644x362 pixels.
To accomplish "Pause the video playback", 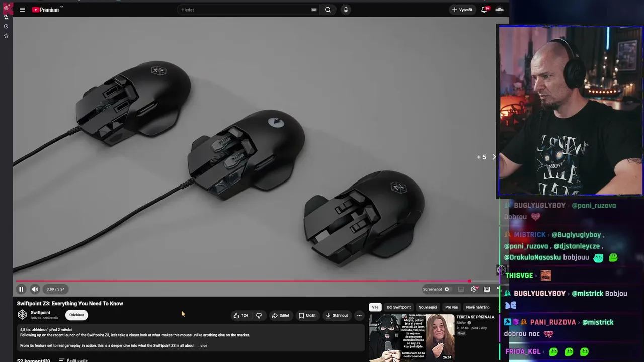I will tap(21, 289).
